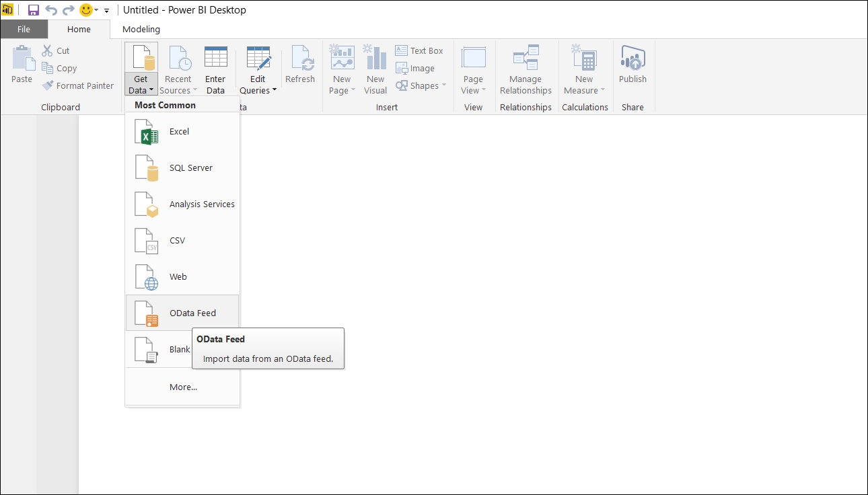Choose CSV data source
The height and width of the screenshot is (495, 868).
tap(182, 241)
